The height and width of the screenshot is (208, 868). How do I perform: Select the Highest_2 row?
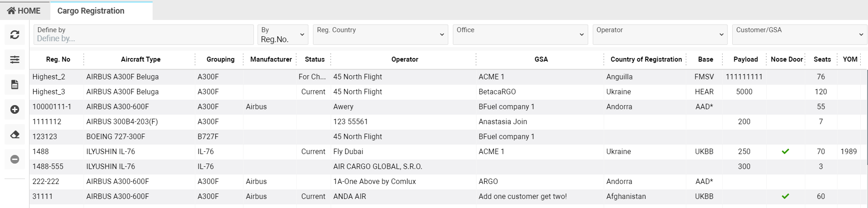pos(49,77)
